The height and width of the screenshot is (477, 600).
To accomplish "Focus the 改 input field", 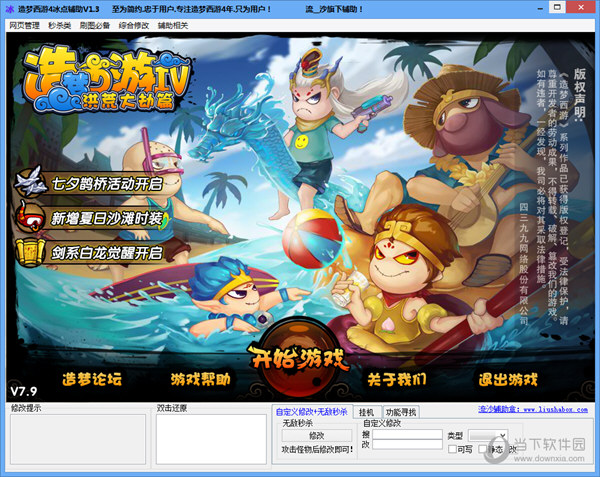I will 407,444.
